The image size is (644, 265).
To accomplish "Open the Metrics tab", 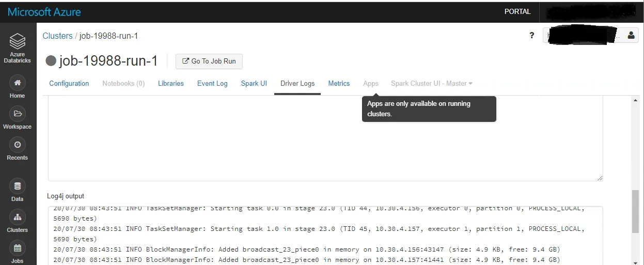I will 339,83.
